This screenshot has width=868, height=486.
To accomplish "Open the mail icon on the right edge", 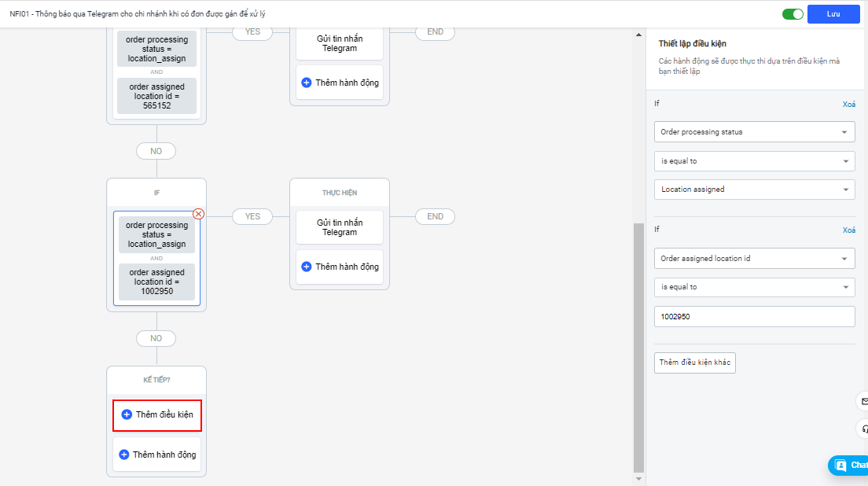I will (x=864, y=401).
